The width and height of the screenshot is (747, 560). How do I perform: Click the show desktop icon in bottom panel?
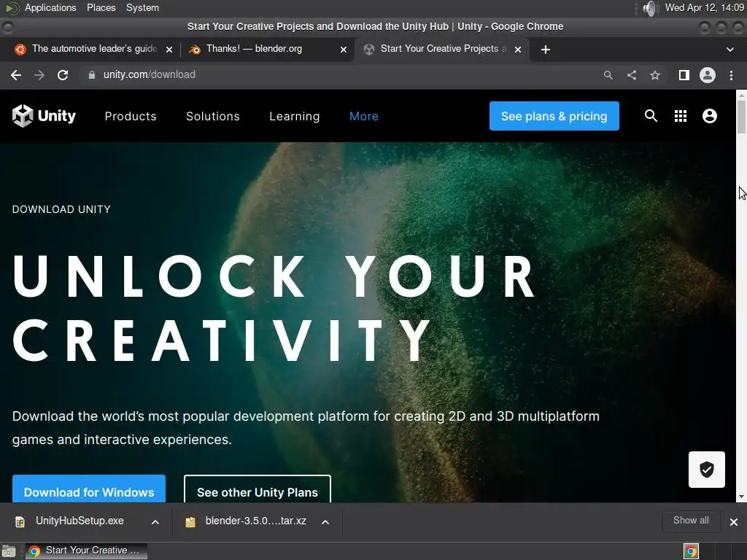pyautogui.click(x=9, y=551)
